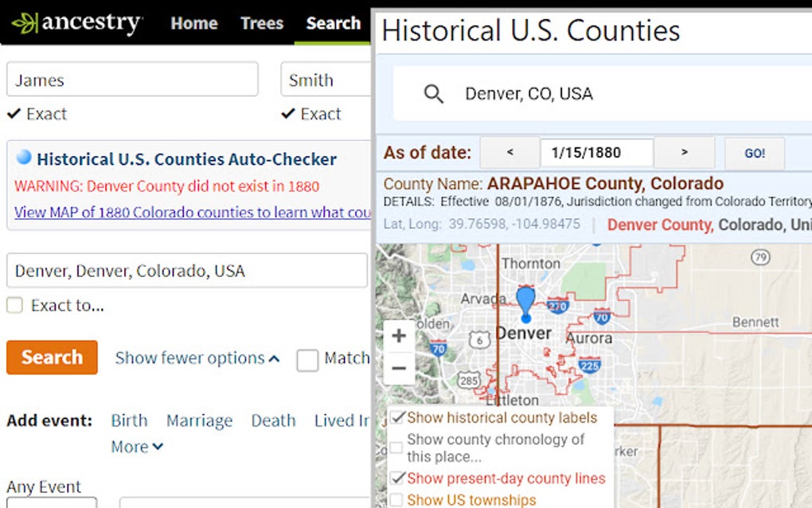Image resolution: width=812 pixels, height=508 pixels.
Task: Click the Bennett label on the map
Action: coord(755,322)
